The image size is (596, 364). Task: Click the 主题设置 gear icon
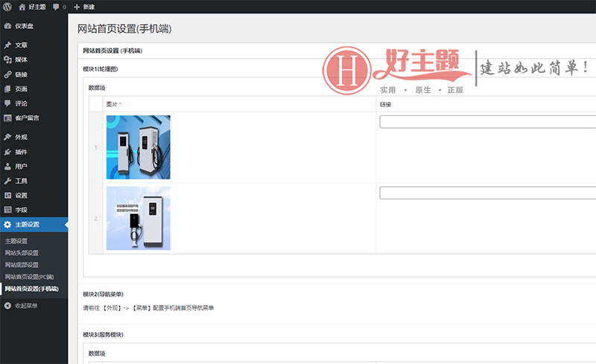pyautogui.click(x=7, y=225)
